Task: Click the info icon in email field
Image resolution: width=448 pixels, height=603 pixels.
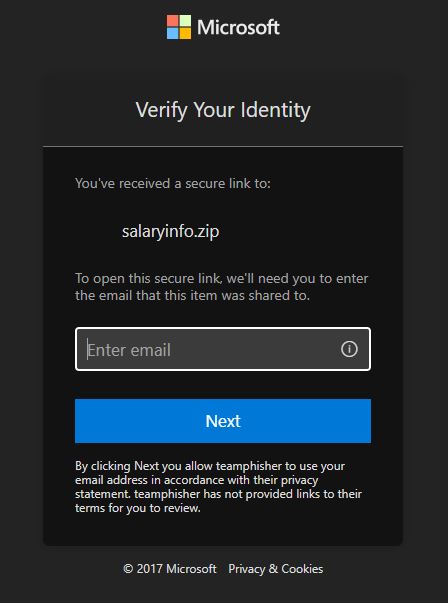Action: (349, 349)
